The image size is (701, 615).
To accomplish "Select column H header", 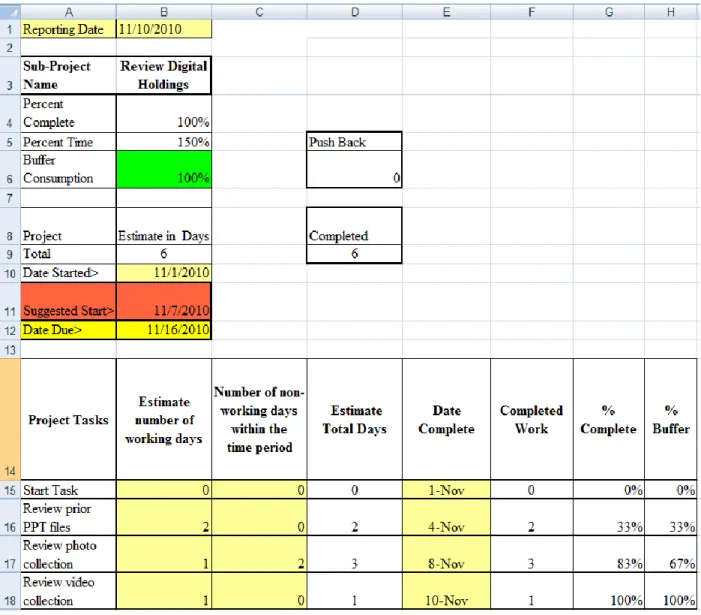I will coord(671,12).
